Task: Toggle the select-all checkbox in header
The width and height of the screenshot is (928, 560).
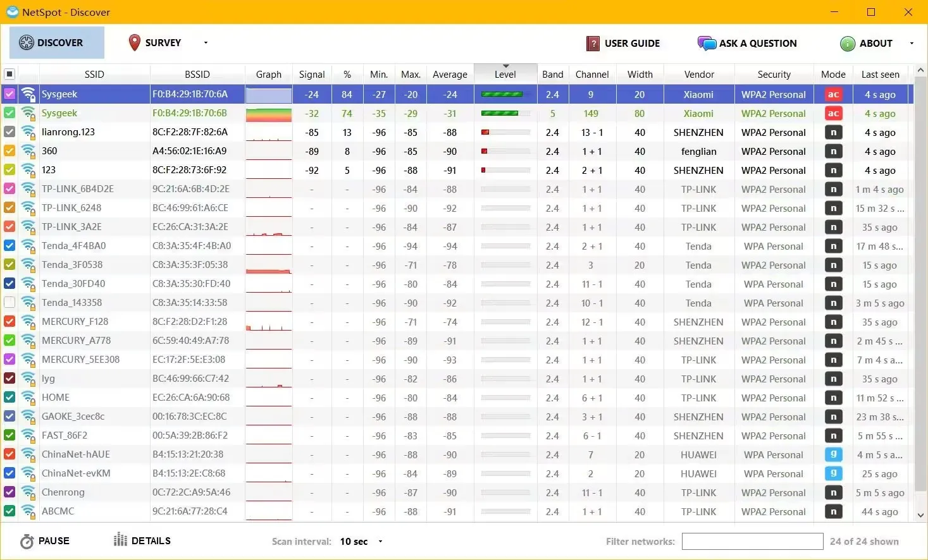Action: click(9, 74)
